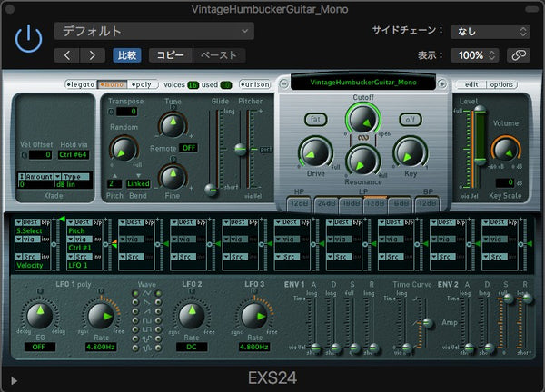This screenshot has height=392, width=545.
Task: Open the サイドチェーン なし dropdown
Action: pyautogui.click(x=490, y=32)
